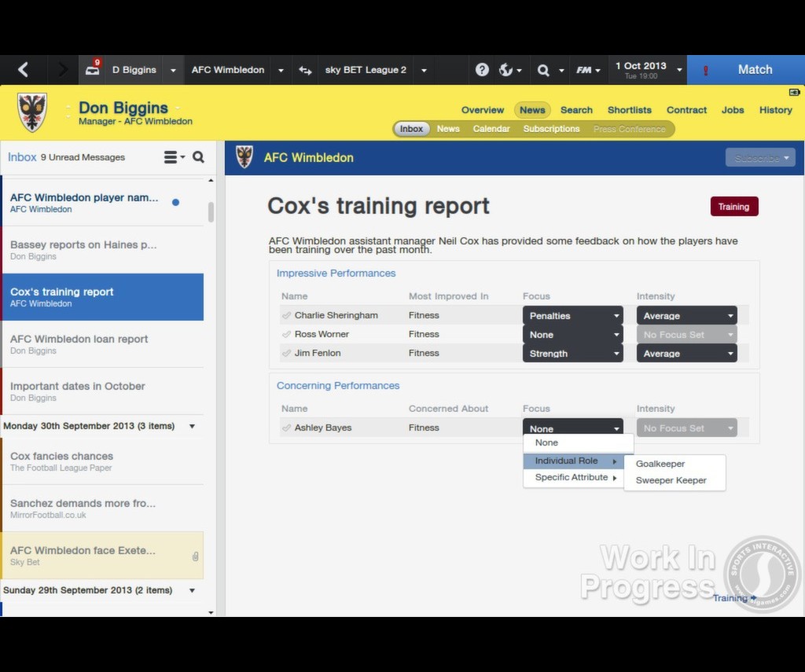Viewport: 805px width, 672px height.
Task: Open History tab
Action: pos(775,110)
